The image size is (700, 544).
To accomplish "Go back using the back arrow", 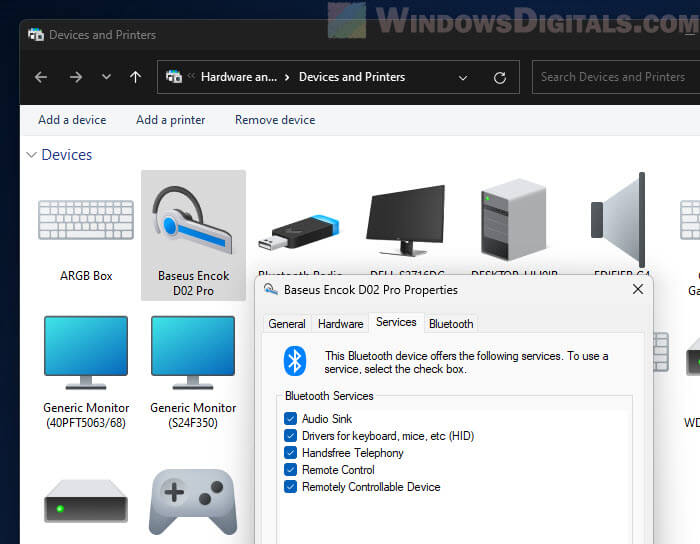I will point(41,77).
